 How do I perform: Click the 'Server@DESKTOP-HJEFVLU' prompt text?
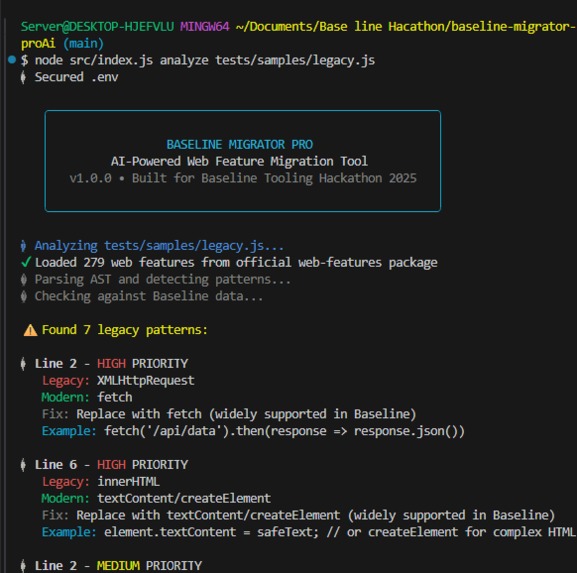coord(98,26)
